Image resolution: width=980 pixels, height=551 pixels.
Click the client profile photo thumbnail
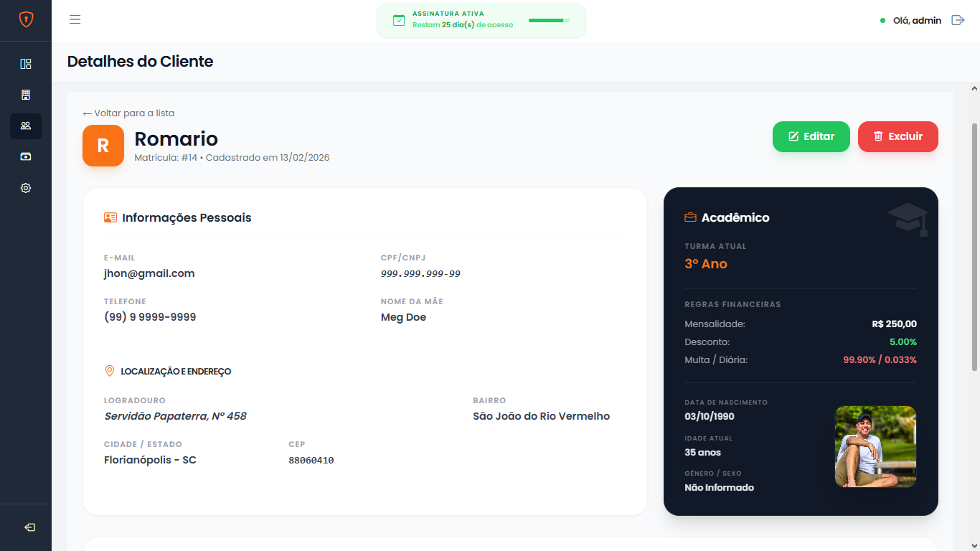pyautogui.click(x=875, y=447)
